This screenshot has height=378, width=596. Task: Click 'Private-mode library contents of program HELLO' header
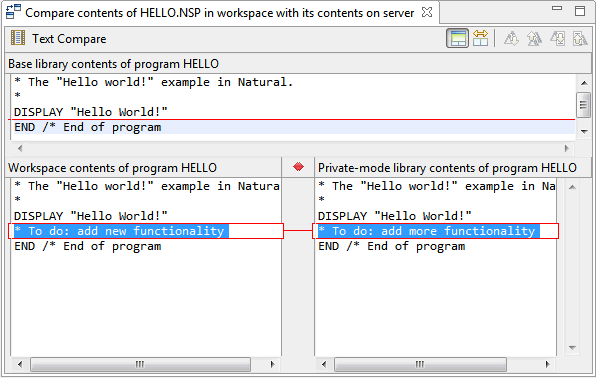pyautogui.click(x=447, y=168)
